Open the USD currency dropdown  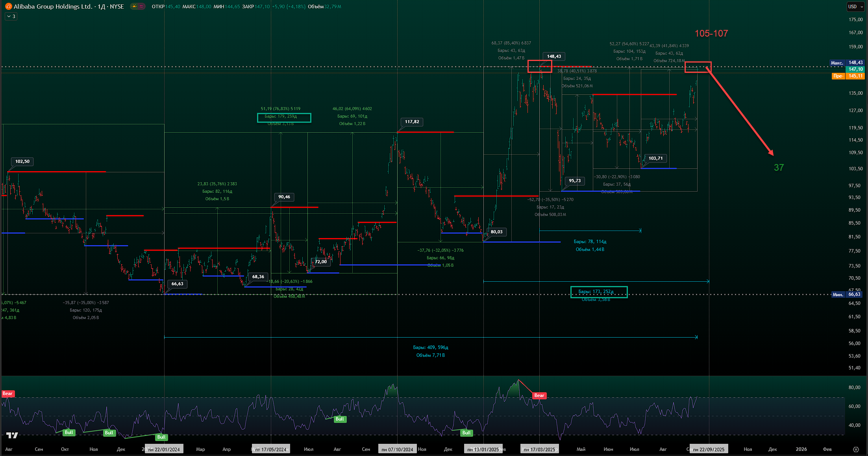(x=855, y=7)
